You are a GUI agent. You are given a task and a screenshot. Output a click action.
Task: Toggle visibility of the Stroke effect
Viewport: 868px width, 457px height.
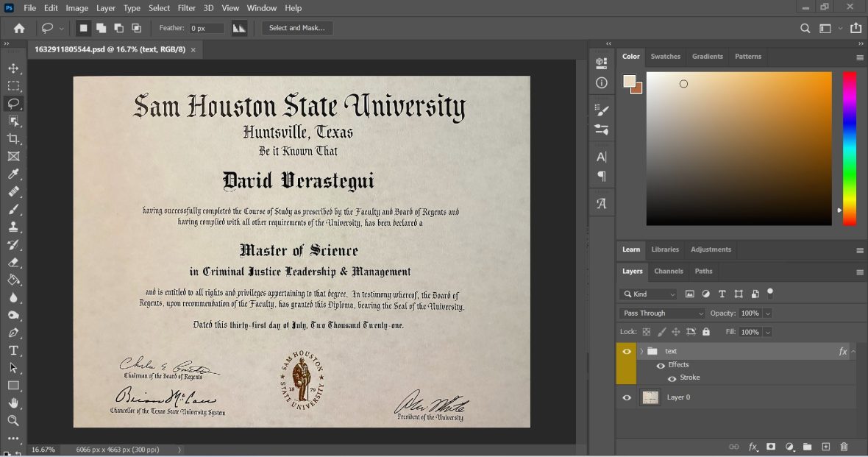pos(672,378)
